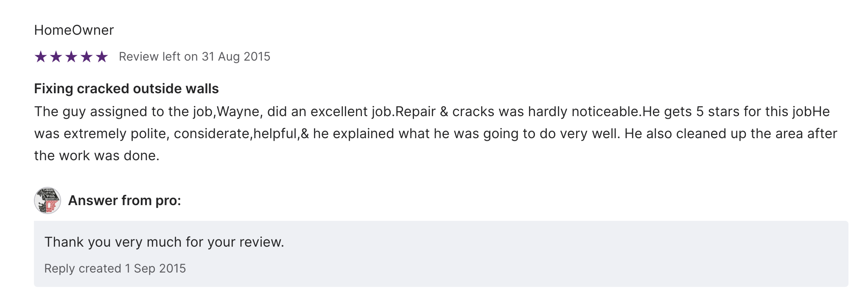Click the 'Answer from pro:' heading
Viewport: 868px width, 306px height.
coord(125,200)
